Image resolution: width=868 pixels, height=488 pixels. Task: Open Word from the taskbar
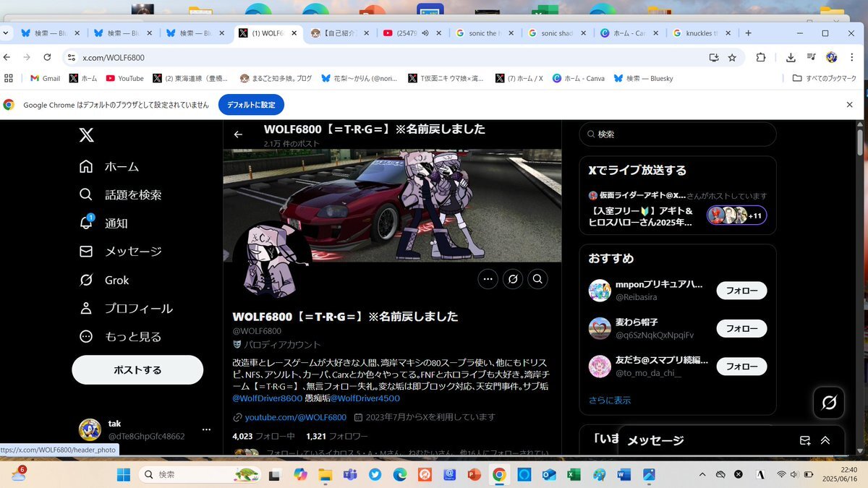click(x=624, y=474)
